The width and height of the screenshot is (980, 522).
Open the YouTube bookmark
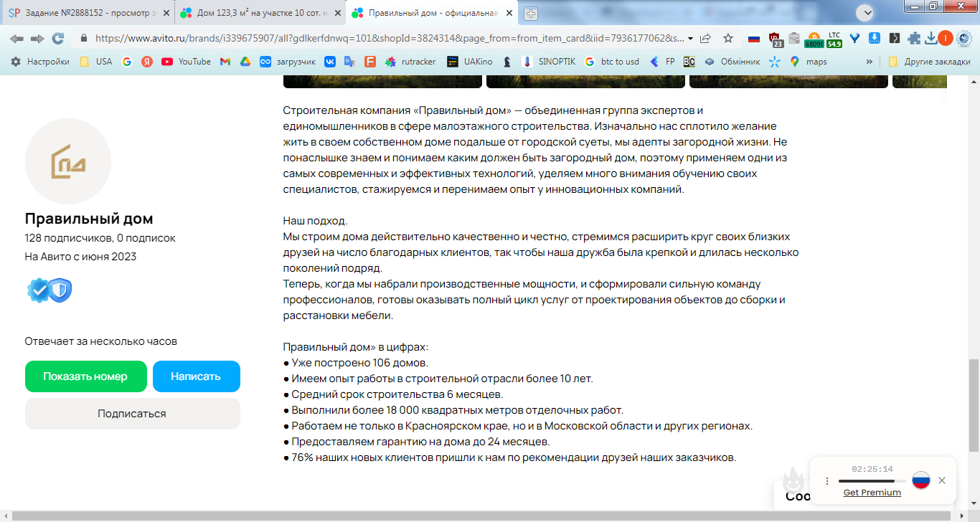tap(187, 62)
